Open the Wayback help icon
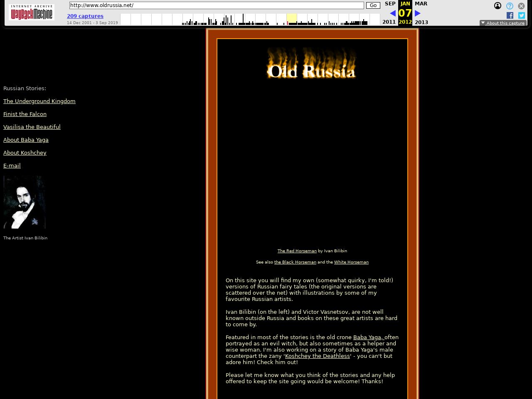The width and height of the screenshot is (532, 399). 510,6
